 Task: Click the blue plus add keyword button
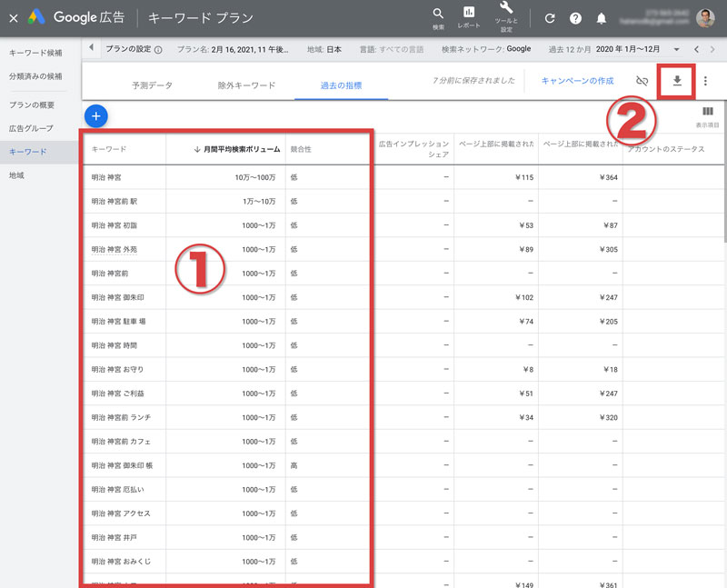click(96, 116)
